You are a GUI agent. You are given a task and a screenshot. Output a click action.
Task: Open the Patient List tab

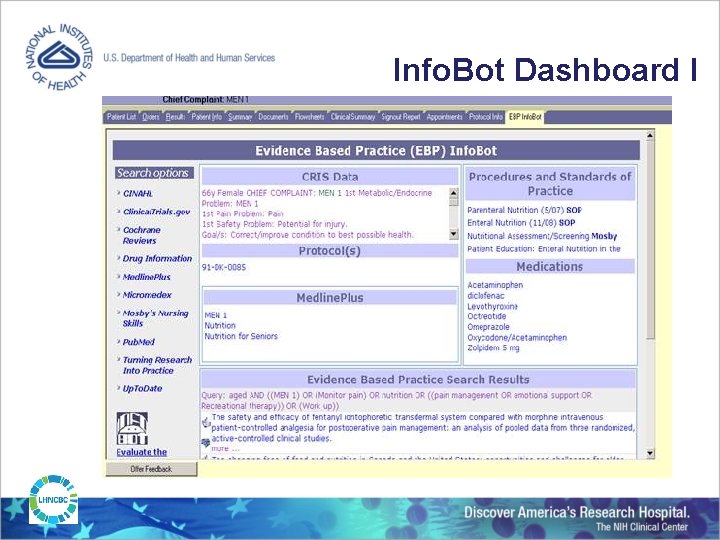point(122,117)
